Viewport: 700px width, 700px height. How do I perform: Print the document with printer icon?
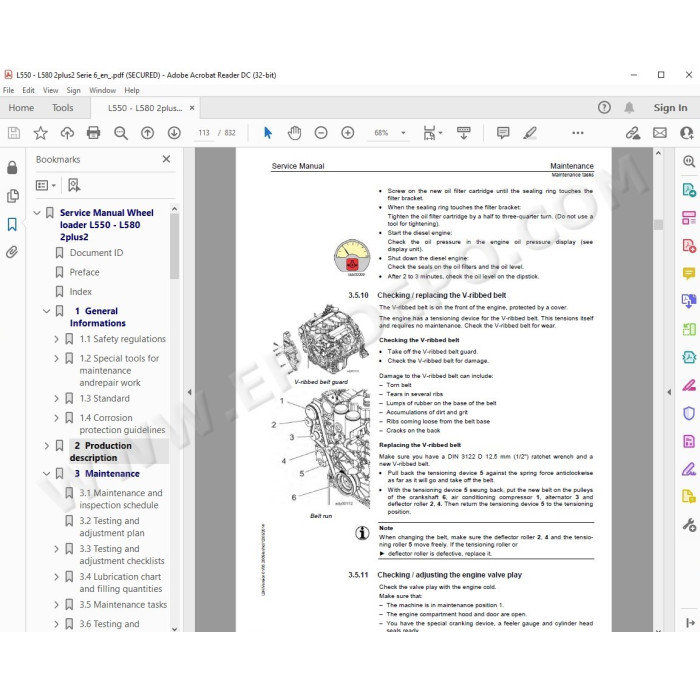click(93, 133)
